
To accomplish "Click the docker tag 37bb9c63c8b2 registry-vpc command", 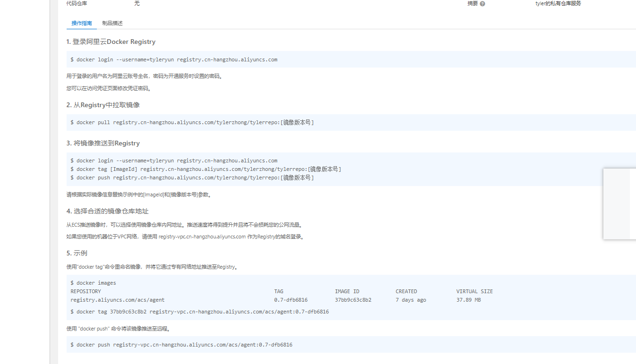I will click(200, 312).
